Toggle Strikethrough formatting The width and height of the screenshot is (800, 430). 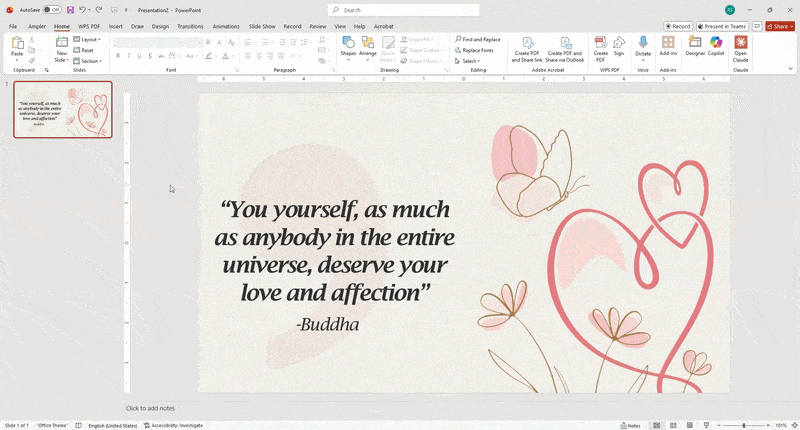(x=161, y=56)
